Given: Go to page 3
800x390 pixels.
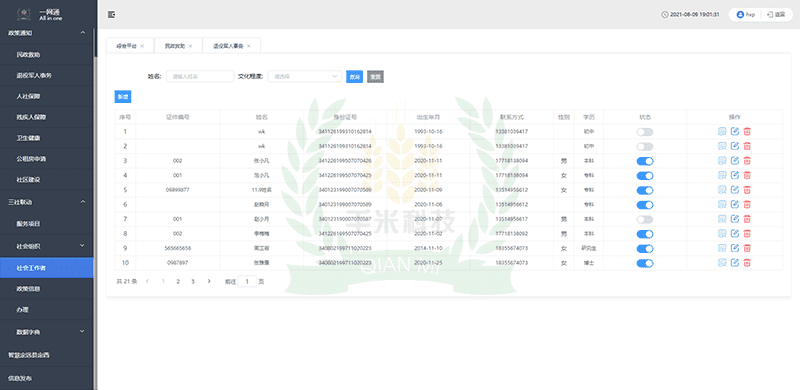Looking at the screenshot, I should [193, 281].
